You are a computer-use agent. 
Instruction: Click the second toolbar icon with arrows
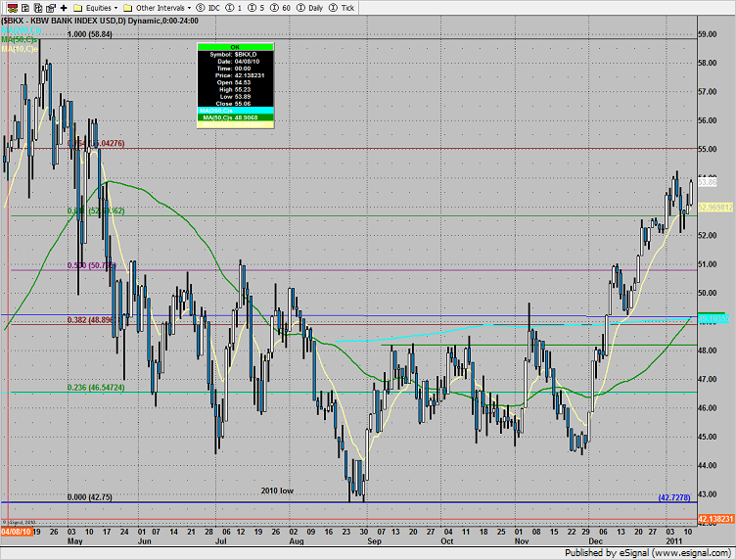[x=25, y=8]
